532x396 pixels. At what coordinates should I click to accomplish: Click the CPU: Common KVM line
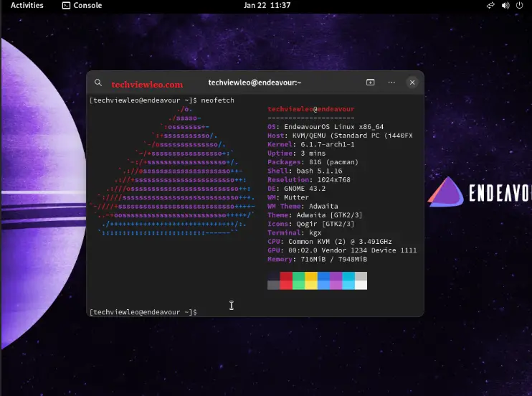[329, 242]
